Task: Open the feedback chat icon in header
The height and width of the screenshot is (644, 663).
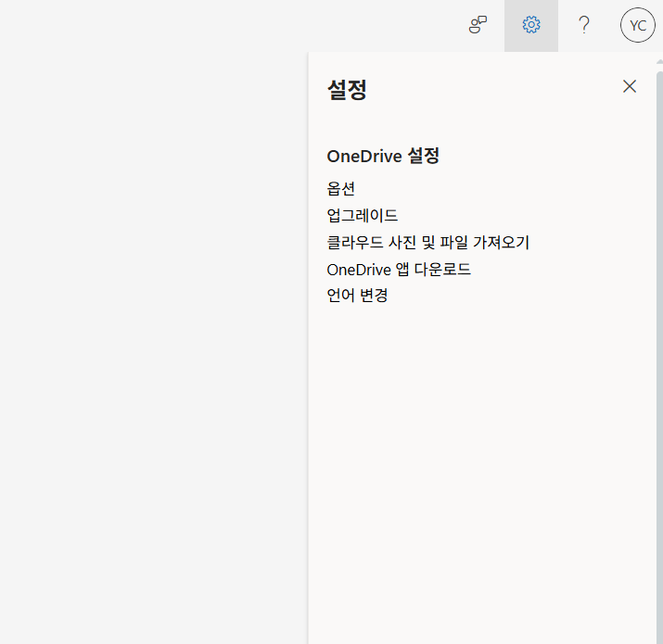Action: (x=478, y=25)
